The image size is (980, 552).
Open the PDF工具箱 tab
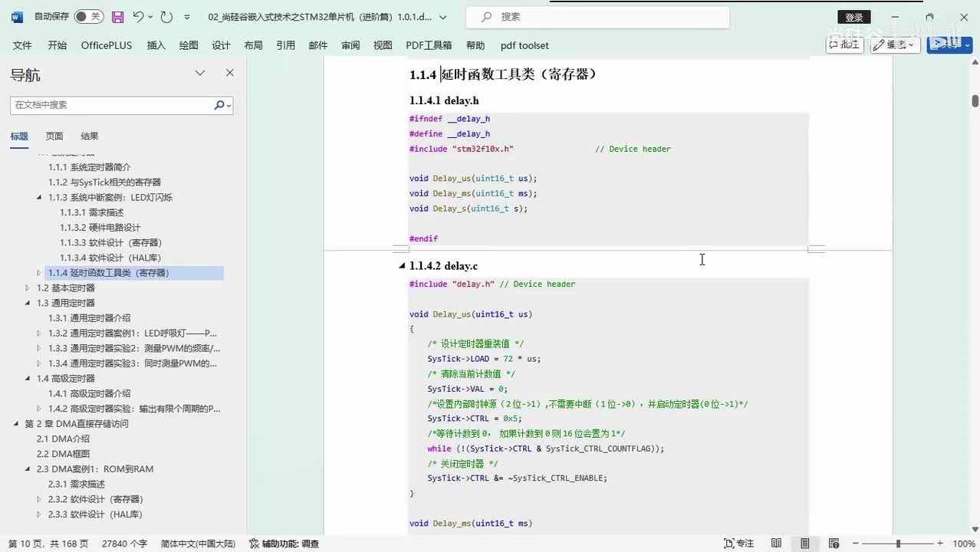(x=429, y=45)
